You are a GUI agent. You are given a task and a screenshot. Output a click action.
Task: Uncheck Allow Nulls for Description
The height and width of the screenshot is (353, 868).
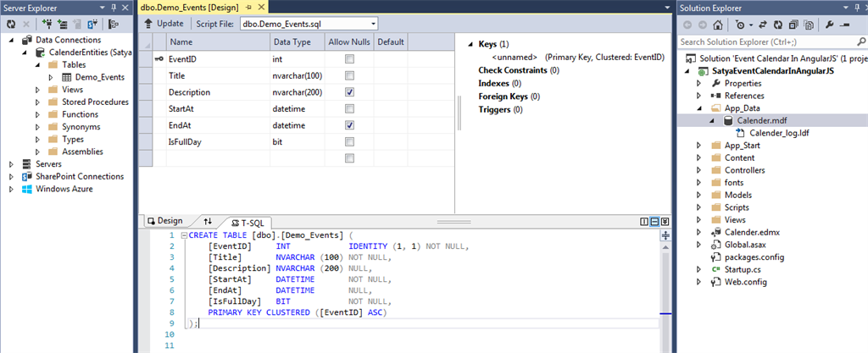pyautogui.click(x=349, y=91)
